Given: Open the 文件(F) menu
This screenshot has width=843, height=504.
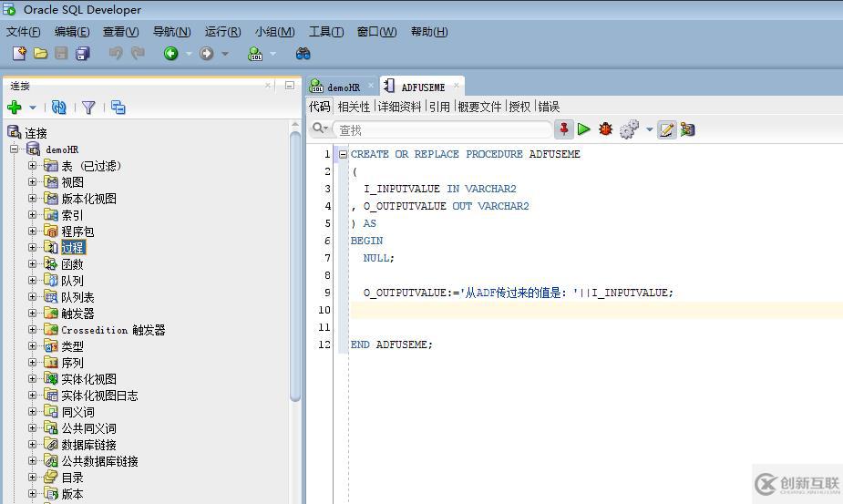Looking at the screenshot, I should point(23,32).
